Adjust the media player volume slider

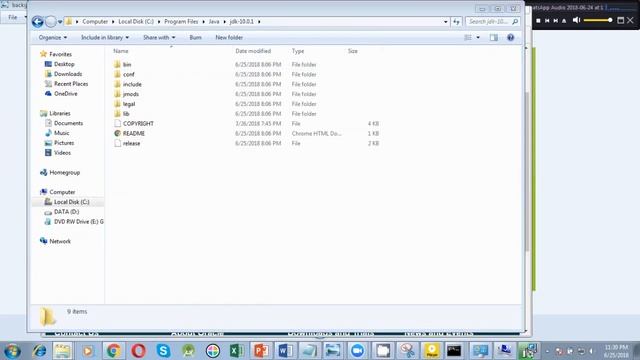598,20
